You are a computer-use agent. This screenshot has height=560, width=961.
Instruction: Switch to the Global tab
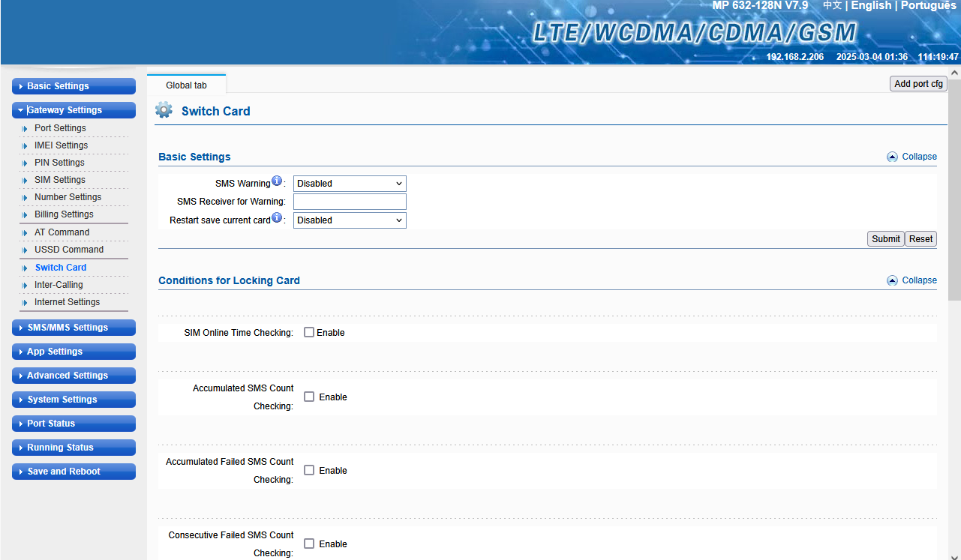click(186, 85)
